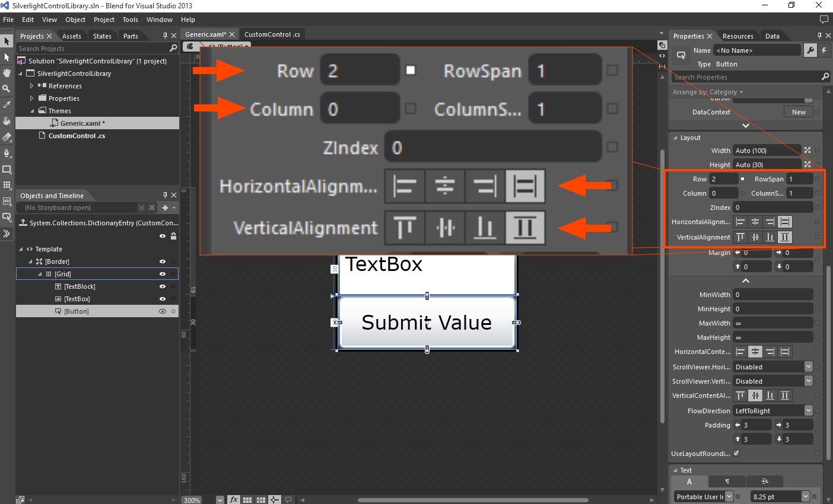Click the New DataContext button
The image size is (833, 504).
799,112
